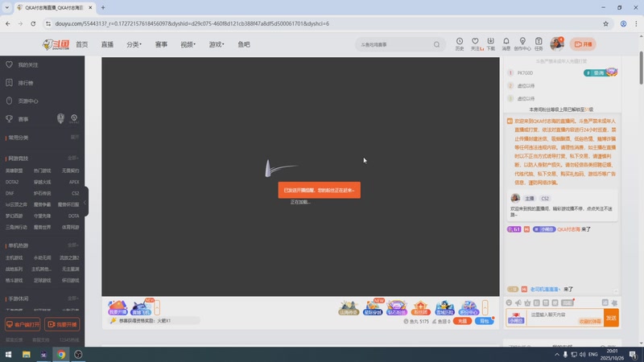Open the 星际穿越 activity icon
The width and height of the screenshot is (644, 362).
click(x=373, y=308)
